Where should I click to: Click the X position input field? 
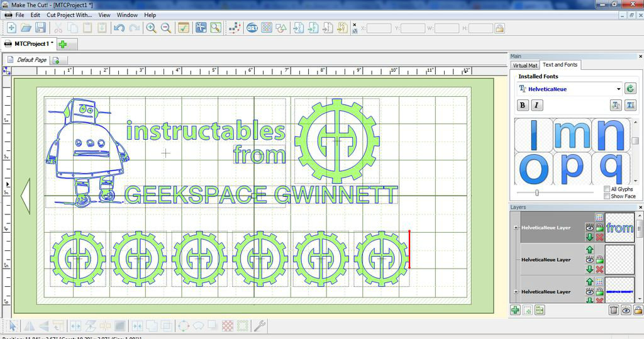379,28
